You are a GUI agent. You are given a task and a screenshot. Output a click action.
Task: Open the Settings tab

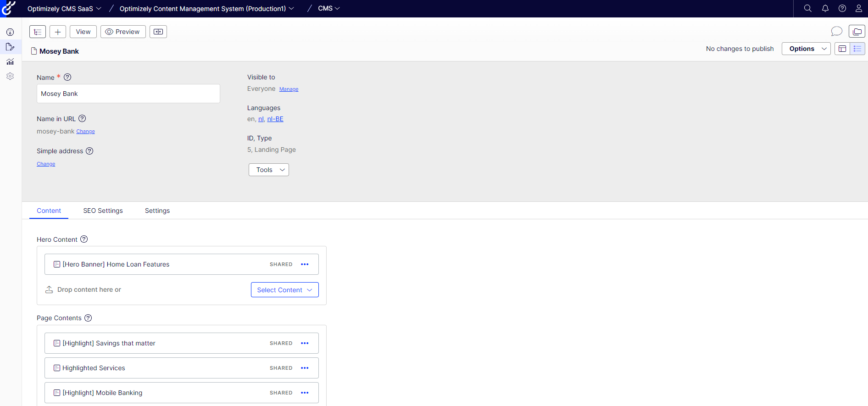click(x=157, y=211)
